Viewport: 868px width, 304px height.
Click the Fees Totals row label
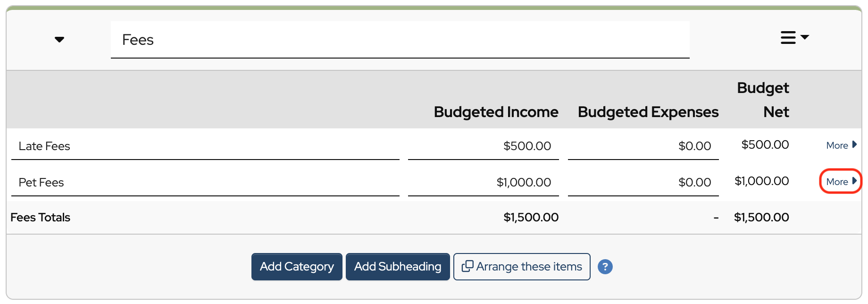pyautogui.click(x=41, y=218)
